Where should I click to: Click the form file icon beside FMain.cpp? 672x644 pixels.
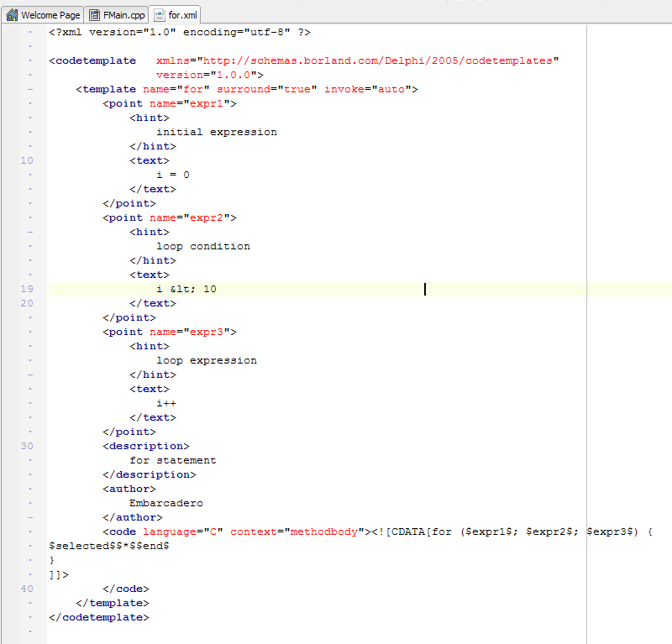(94, 15)
